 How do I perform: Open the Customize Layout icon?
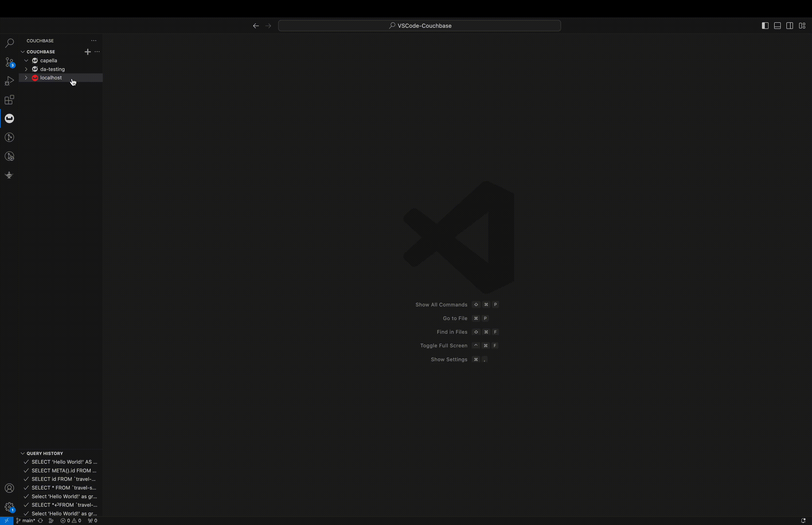tap(802, 26)
